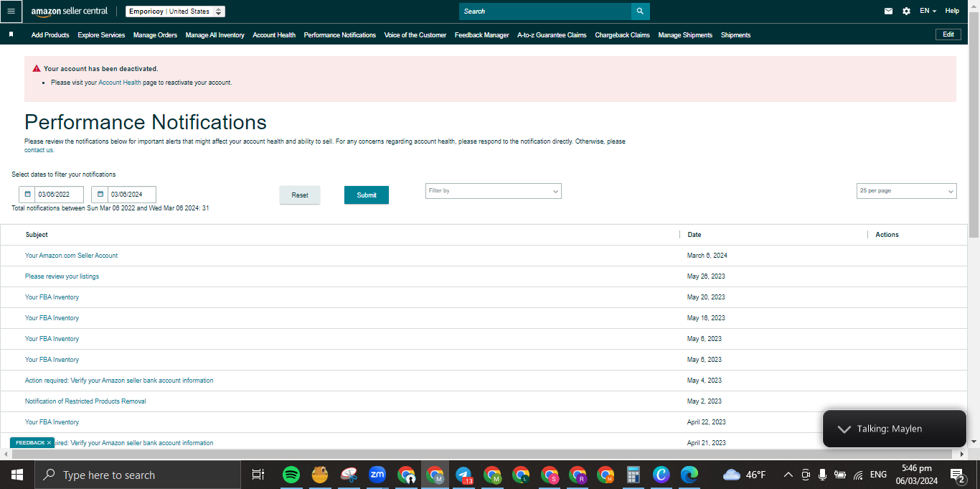This screenshot has height=489, width=980.
Task: Open Spotify from the taskbar
Action: tap(291, 475)
